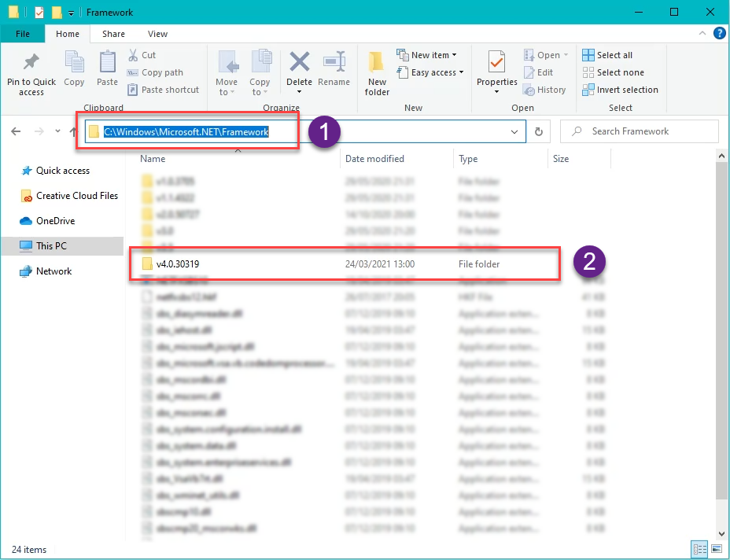Viewport: 730px width, 560px height.
Task: Click Select none
Action: [614, 72]
